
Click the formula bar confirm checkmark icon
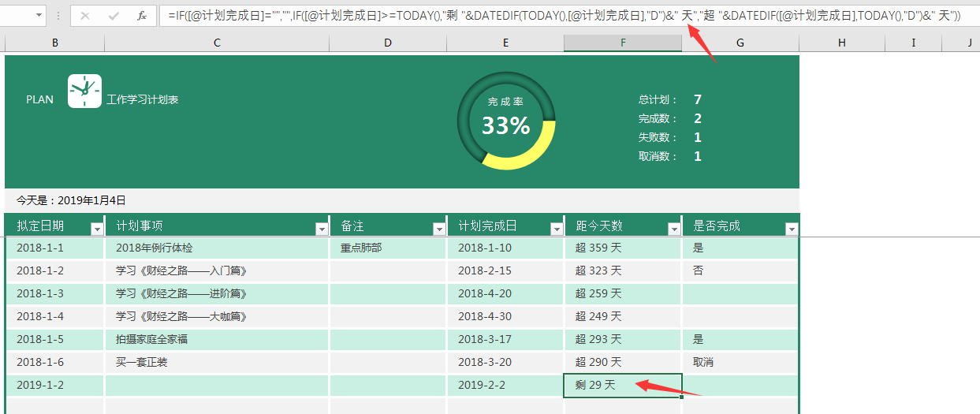114,16
